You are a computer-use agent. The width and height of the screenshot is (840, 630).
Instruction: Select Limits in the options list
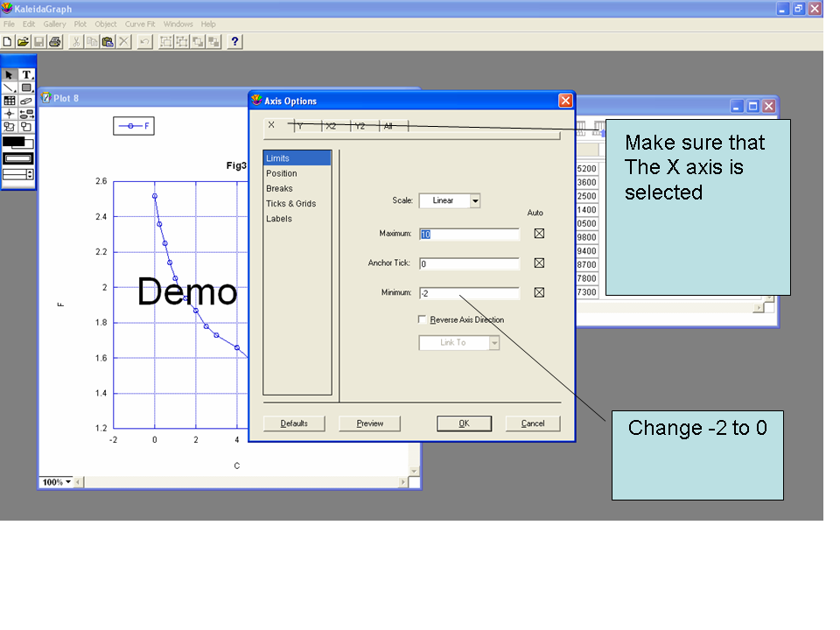click(297, 158)
